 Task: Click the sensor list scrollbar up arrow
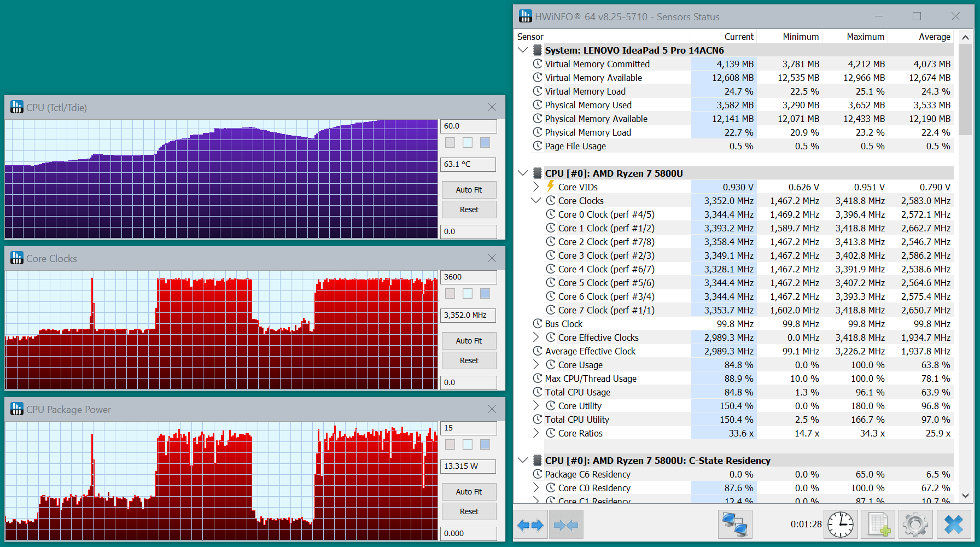(x=965, y=37)
